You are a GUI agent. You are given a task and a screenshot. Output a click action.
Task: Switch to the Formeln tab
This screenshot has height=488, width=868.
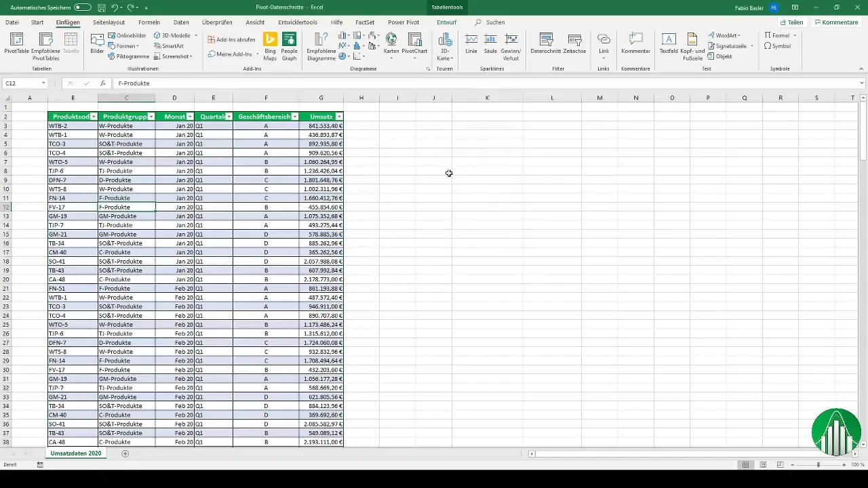tap(149, 22)
